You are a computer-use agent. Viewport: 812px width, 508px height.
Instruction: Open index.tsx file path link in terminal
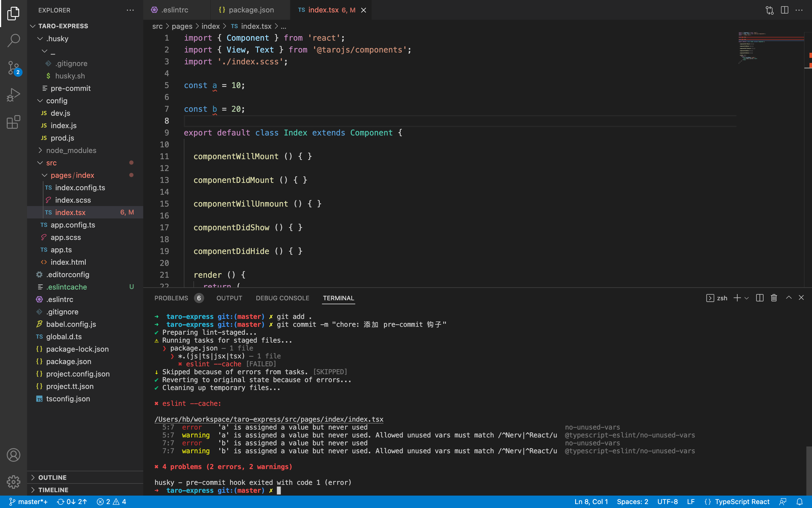269,419
